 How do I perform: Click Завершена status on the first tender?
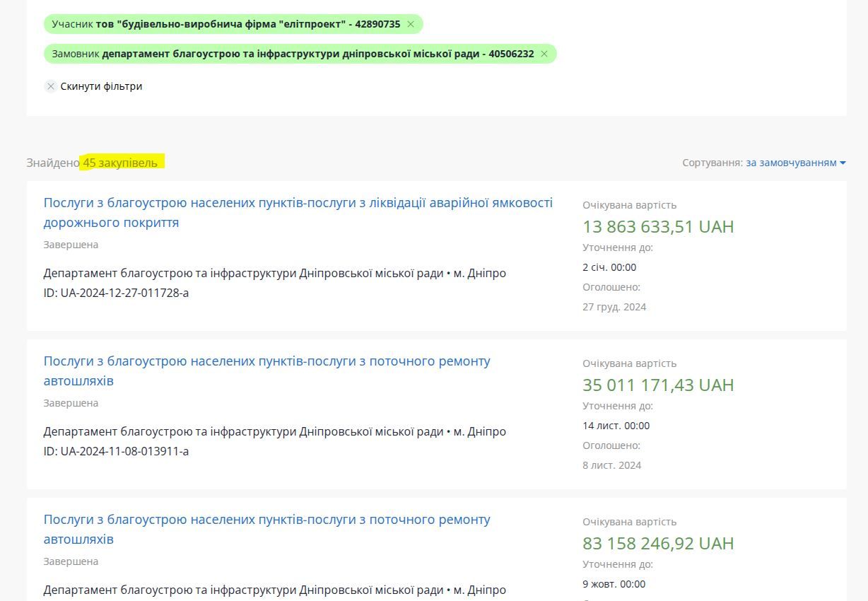[71, 245]
